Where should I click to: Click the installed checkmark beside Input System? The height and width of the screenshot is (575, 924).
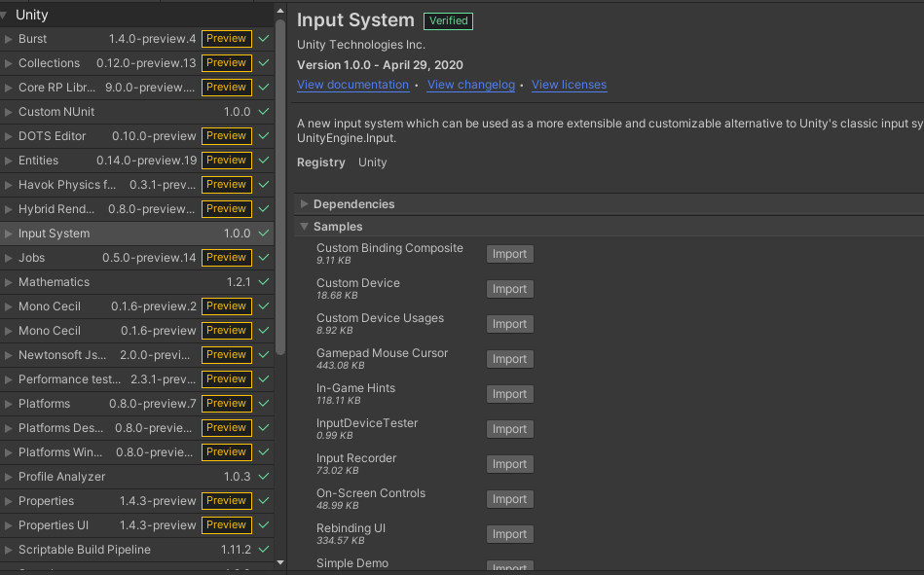coord(262,233)
